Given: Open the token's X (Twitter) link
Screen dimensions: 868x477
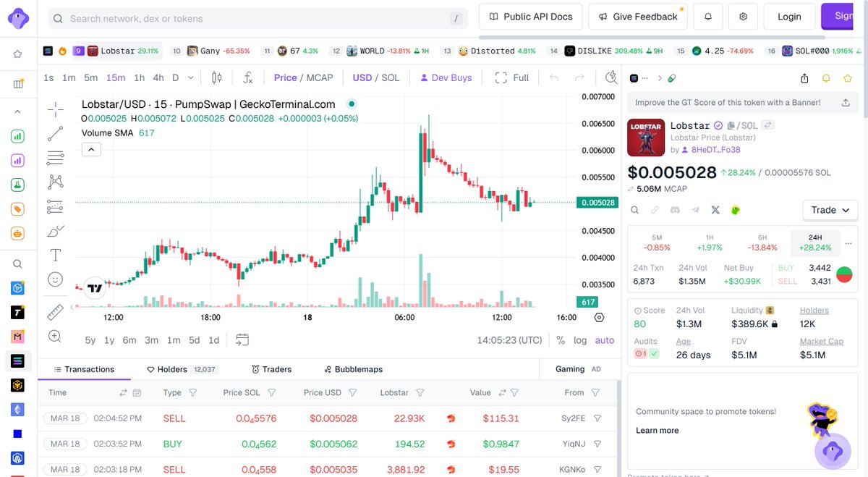Looking at the screenshot, I should click(x=715, y=210).
